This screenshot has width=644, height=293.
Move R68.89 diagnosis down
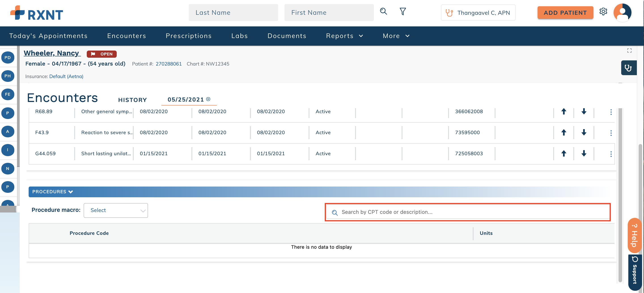tap(583, 112)
